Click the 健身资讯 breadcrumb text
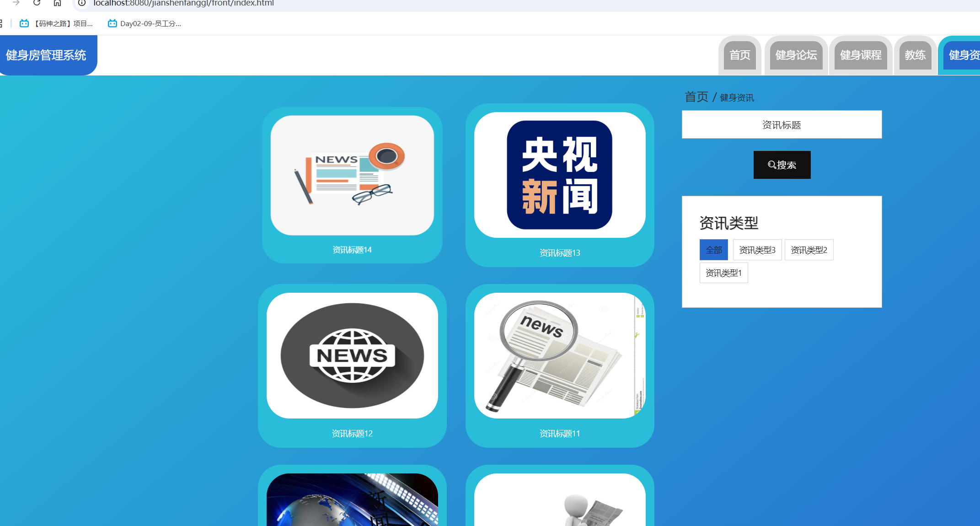The image size is (980, 526). (x=737, y=97)
